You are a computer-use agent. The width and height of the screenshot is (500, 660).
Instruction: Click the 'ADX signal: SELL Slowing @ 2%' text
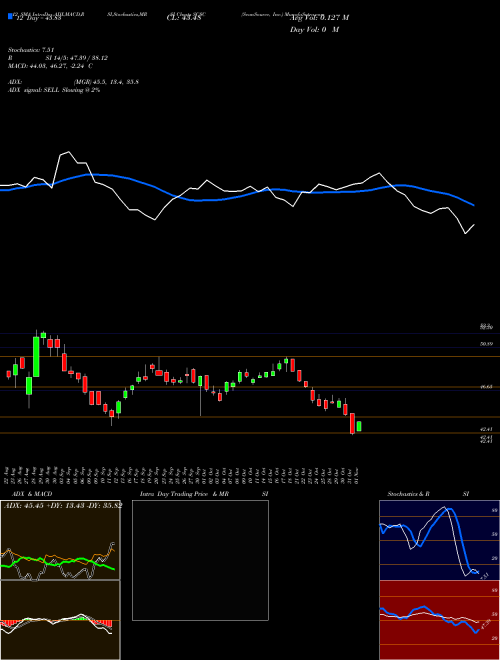pyautogui.click(x=54, y=90)
